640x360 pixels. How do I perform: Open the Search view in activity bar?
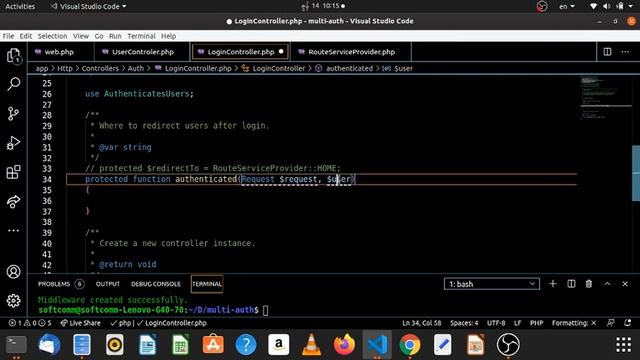(x=13, y=84)
